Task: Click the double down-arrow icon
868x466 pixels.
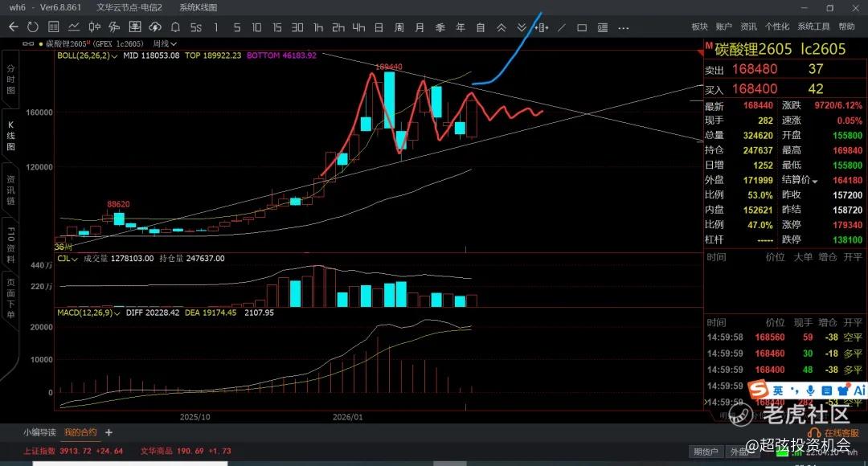Action: pos(522,27)
